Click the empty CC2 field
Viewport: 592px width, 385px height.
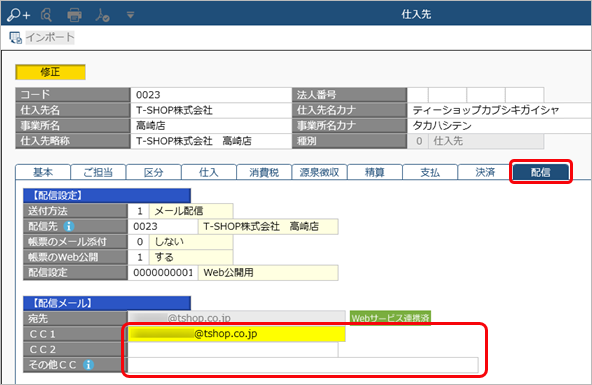pyautogui.click(x=233, y=350)
